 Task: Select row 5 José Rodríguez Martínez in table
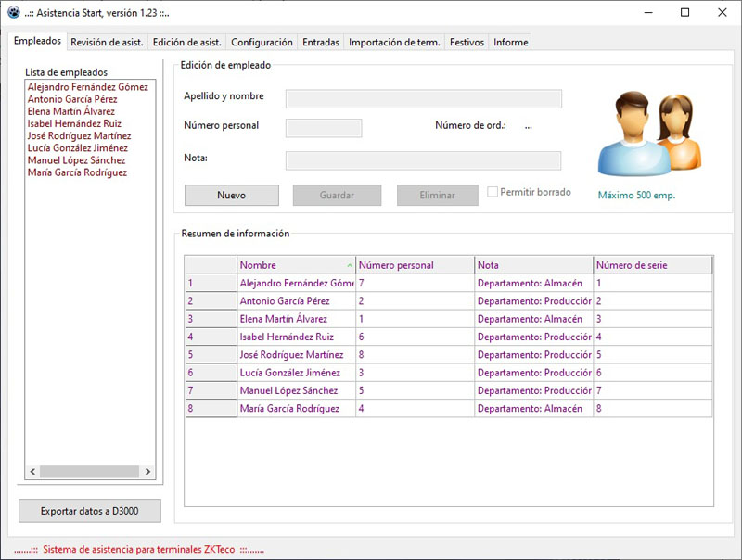coord(291,354)
